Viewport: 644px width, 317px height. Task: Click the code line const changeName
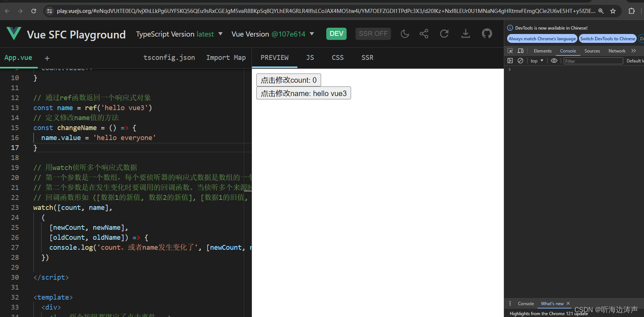(85, 128)
